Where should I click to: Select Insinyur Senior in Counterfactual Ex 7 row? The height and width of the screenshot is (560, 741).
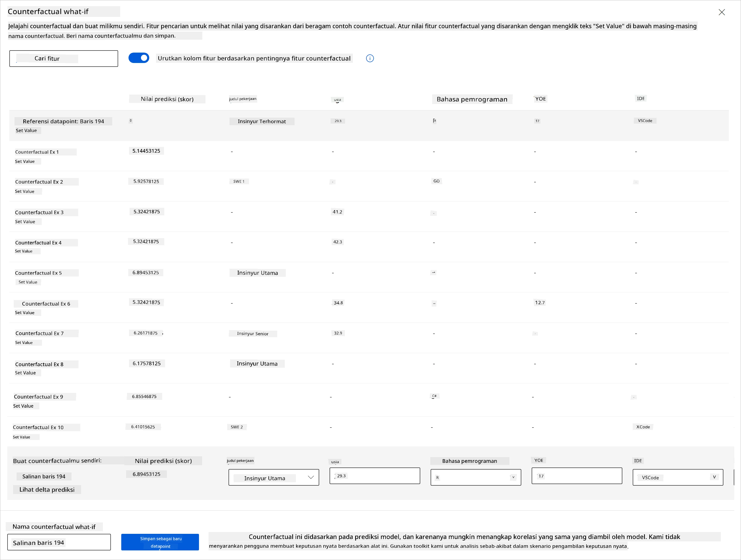tap(253, 334)
